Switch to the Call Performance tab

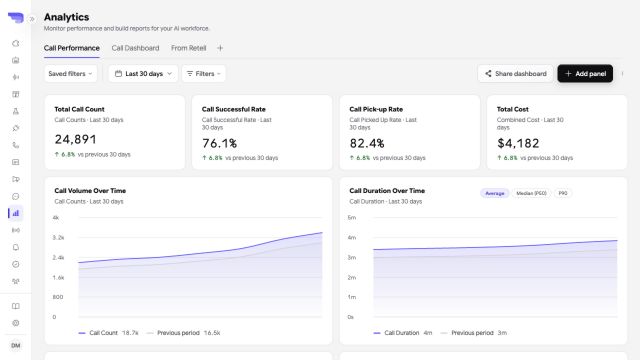pyautogui.click(x=72, y=48)
